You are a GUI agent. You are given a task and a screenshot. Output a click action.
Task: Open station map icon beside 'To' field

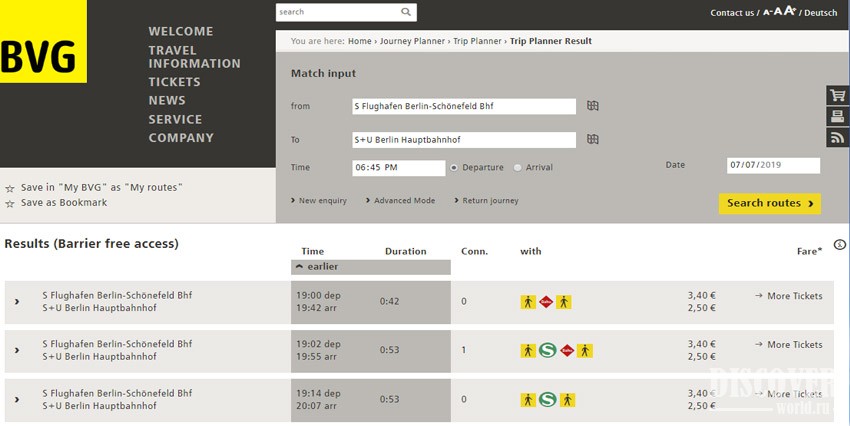[x=593, y=139]
